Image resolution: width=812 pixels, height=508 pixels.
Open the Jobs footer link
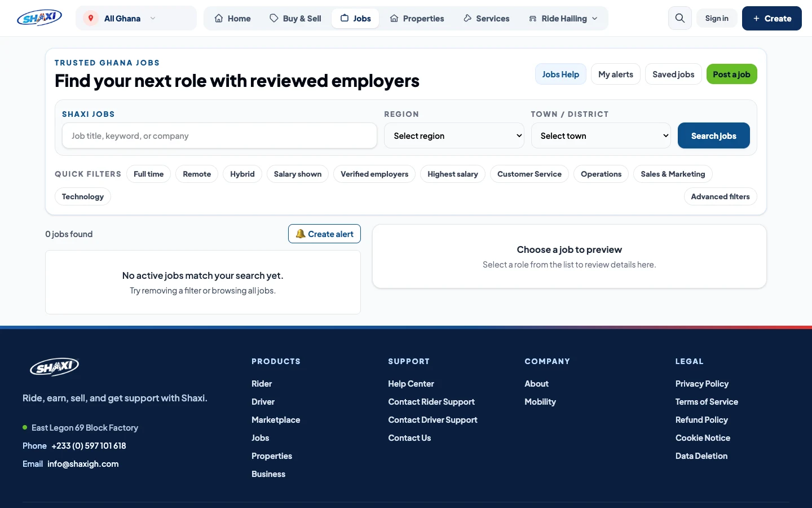click(260, 438)
